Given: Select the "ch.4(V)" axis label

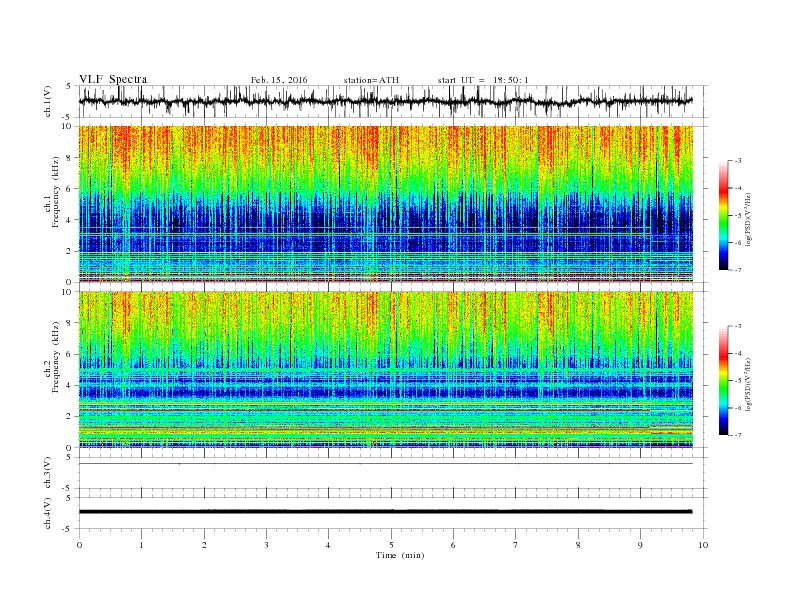Looking at the screenshot, I should [x=48, y=513].
